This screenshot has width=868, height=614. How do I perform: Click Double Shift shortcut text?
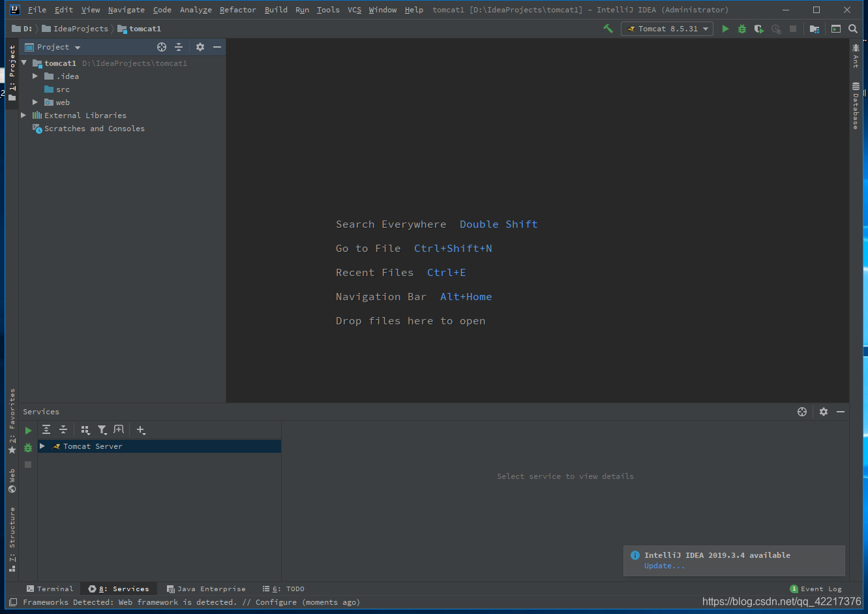(x=499, y=224)
